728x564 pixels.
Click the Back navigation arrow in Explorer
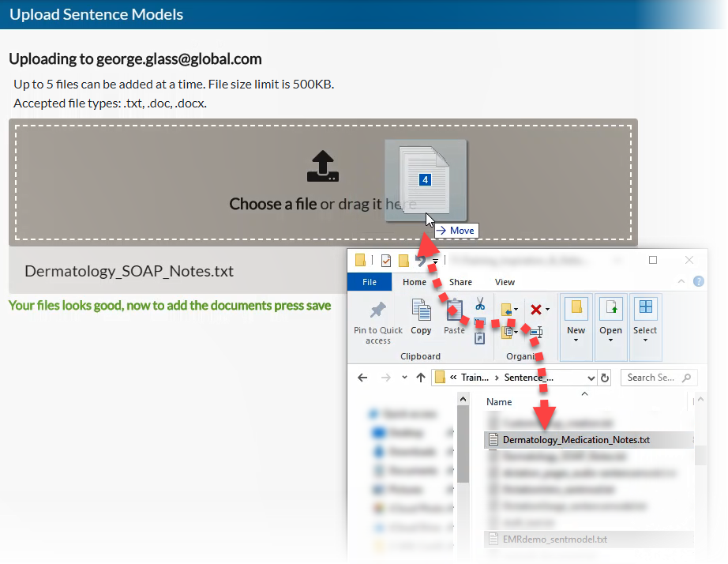coord(362,378)
